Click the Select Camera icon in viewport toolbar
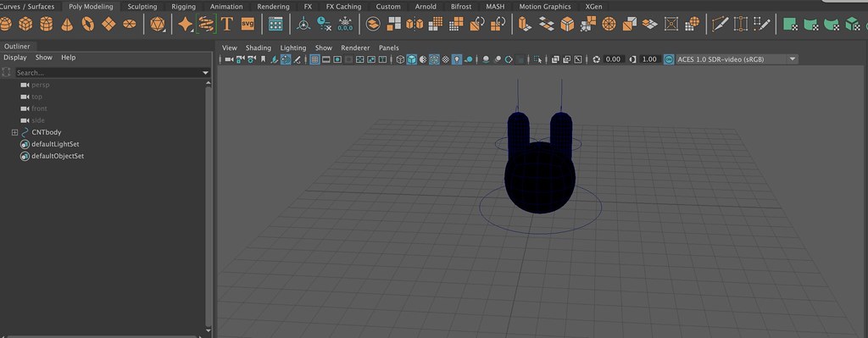 point(229,59)
